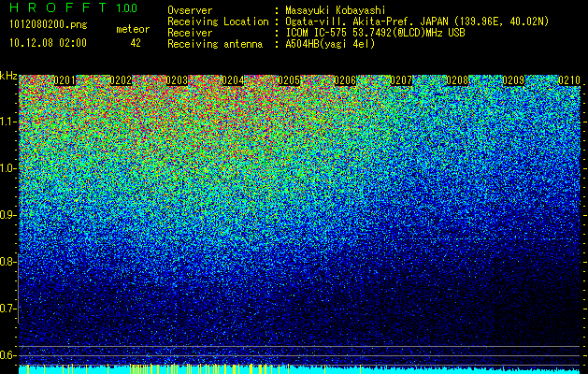Click the 0208 time marker

[457, 80]
